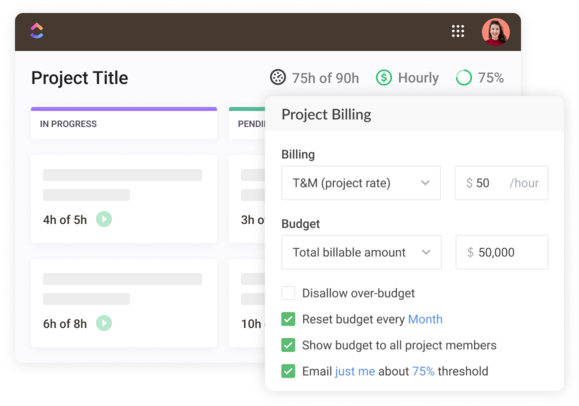
Task: Toggle the Email threshold notification checkbox
Action: coord(288,371)
